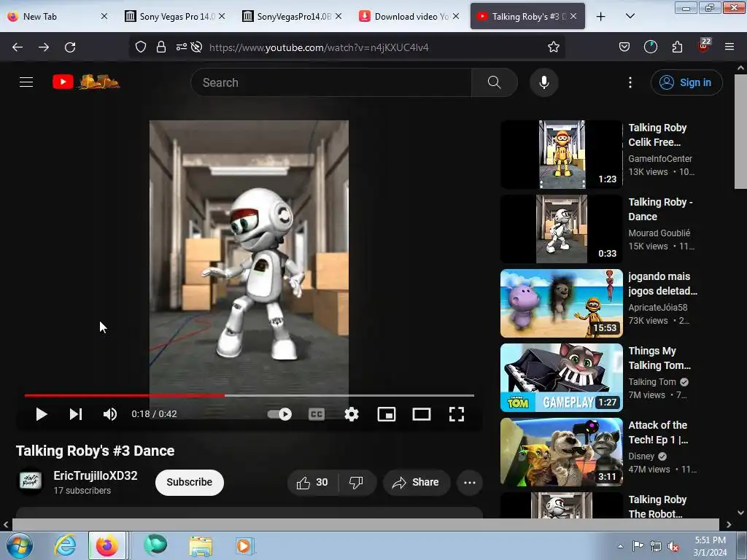The width and height of the screenshot is (747, 560).
Task: Share the video
Action: coord(417,483)
